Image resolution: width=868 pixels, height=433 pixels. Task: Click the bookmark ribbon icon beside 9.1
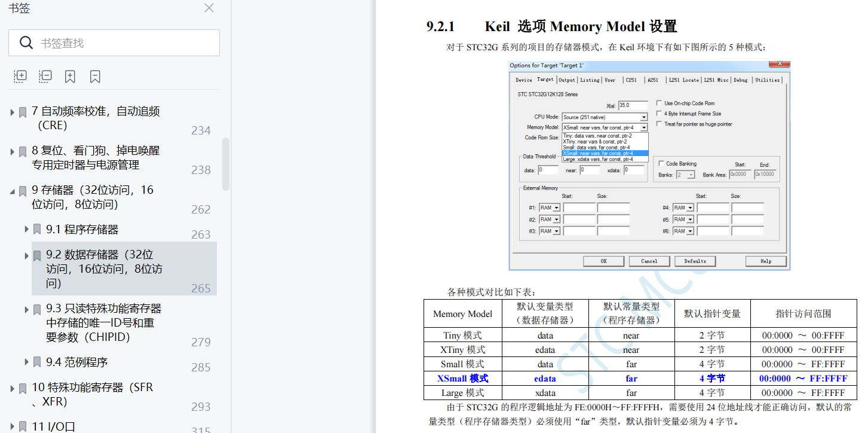(37, 229)
